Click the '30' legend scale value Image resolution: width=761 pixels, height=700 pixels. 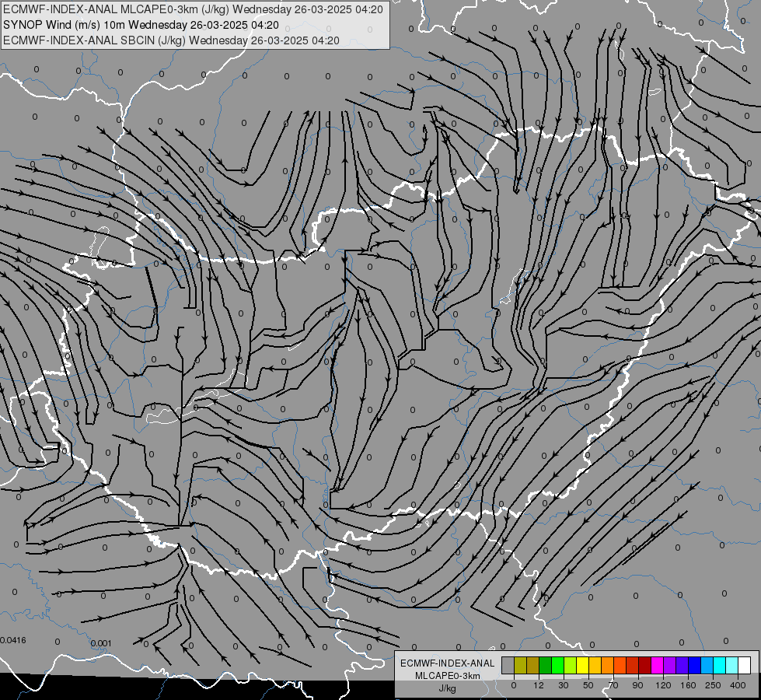563,685
